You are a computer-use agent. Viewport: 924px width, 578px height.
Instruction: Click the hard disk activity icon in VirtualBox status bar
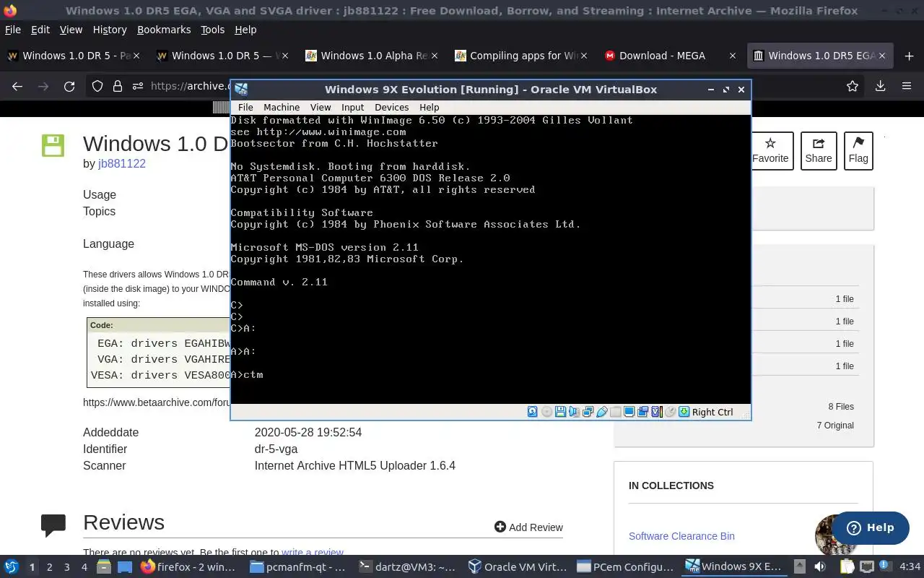coord(533,412)
